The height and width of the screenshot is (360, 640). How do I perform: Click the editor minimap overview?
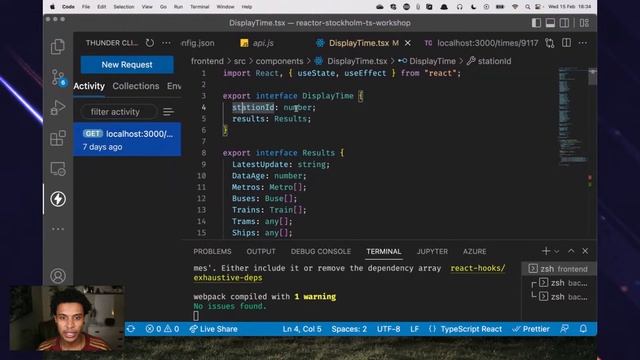(x=573, y=116)
